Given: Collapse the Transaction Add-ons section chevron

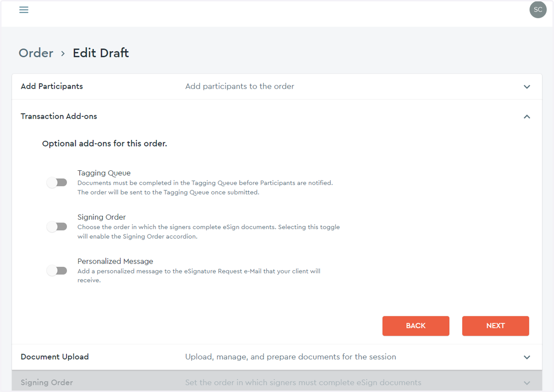Looking at the screenshot, I should click(527, 117).
